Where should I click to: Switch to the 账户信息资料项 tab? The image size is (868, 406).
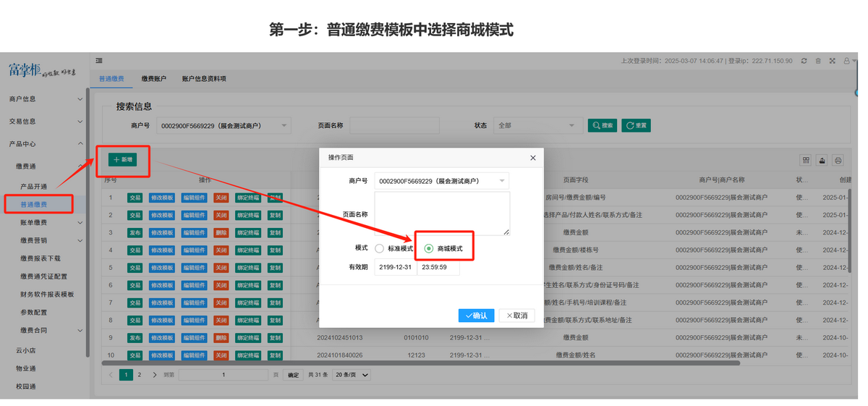point(204,78)
